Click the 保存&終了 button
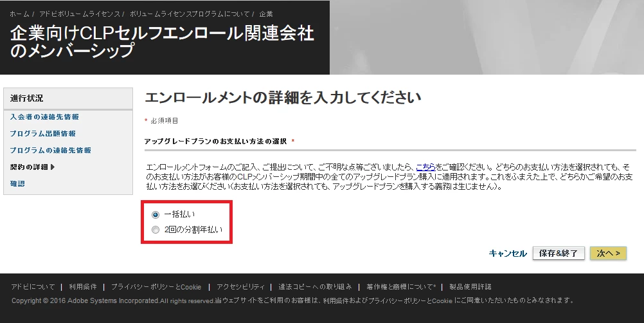Image resolution: width=644 pixels, height=323 pixels. coord(558,254)
